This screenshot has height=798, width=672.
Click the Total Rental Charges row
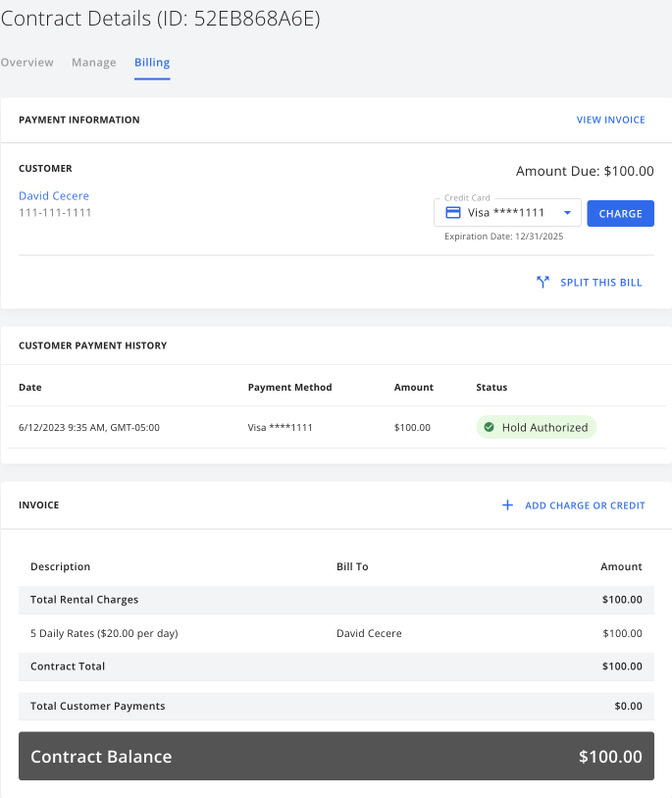pyautogui.click(x=336, y=600)
